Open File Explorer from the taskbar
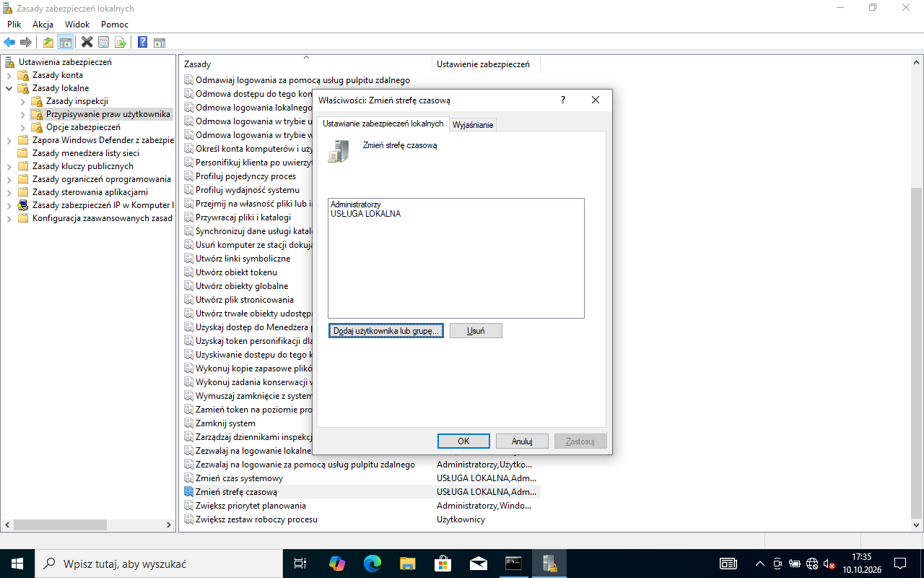Screen dimensions: 924x578 coord(407,564)
